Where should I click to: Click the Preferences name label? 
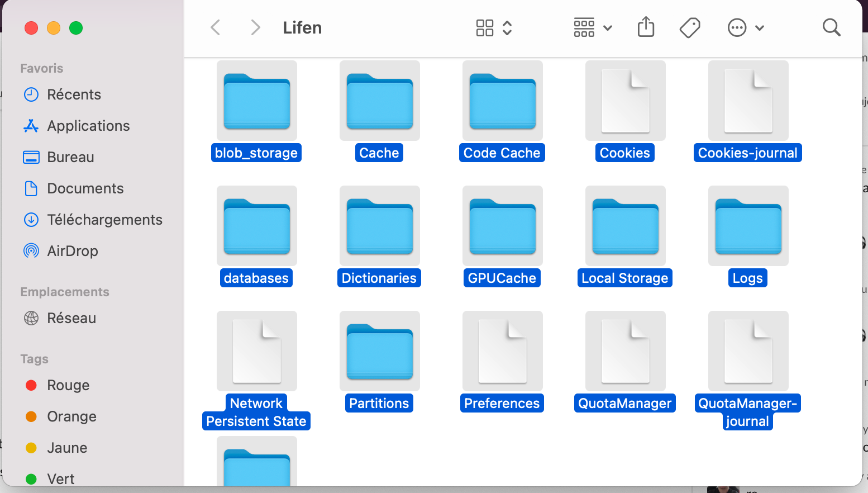coord(502,403)
